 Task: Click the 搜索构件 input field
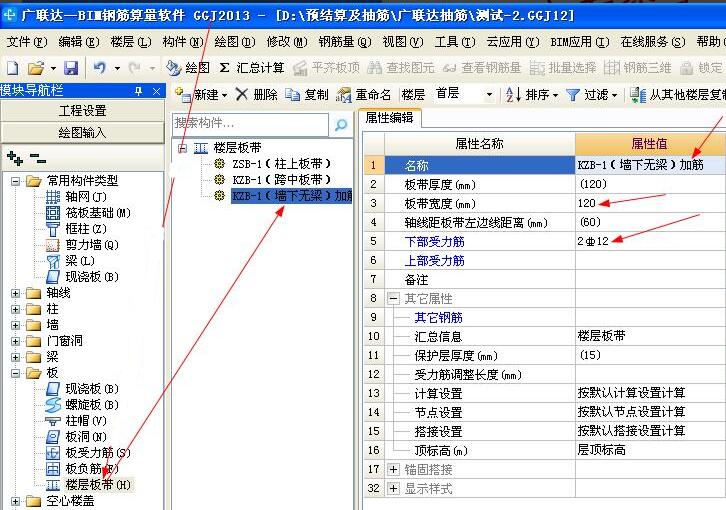(x=250, y=124)
